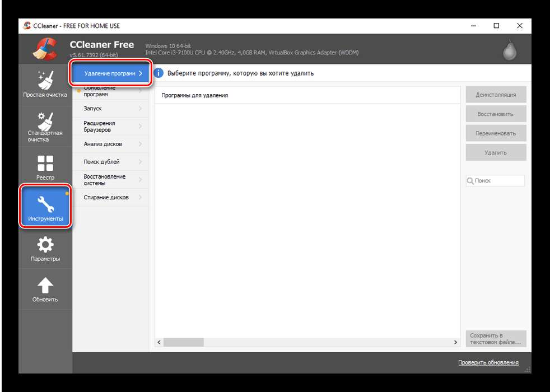Click the pear icon in the header
550x392 pixels.
(x=509, y=50)
